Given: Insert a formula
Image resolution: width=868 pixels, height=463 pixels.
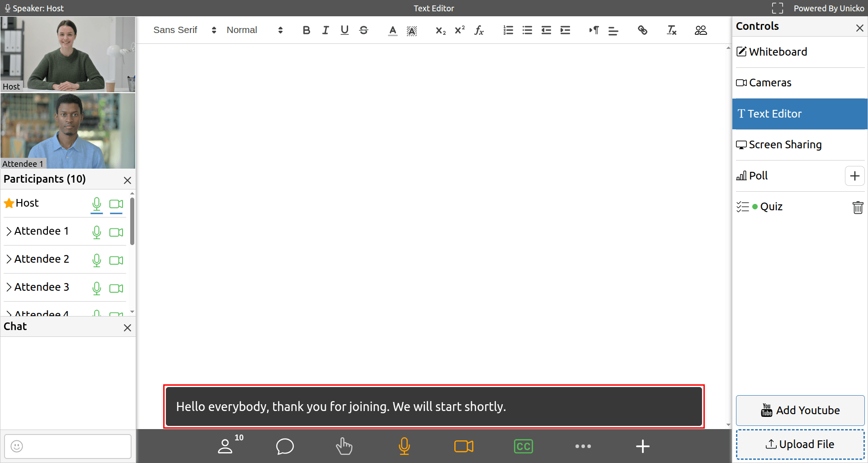Looking at the screenshot, I should pyautogui.click(x=479, y=30).
